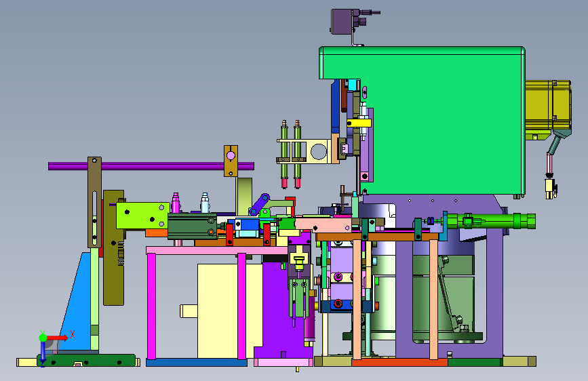
Task: Pick the dark green air cylinder body
Action: [192, 226]
